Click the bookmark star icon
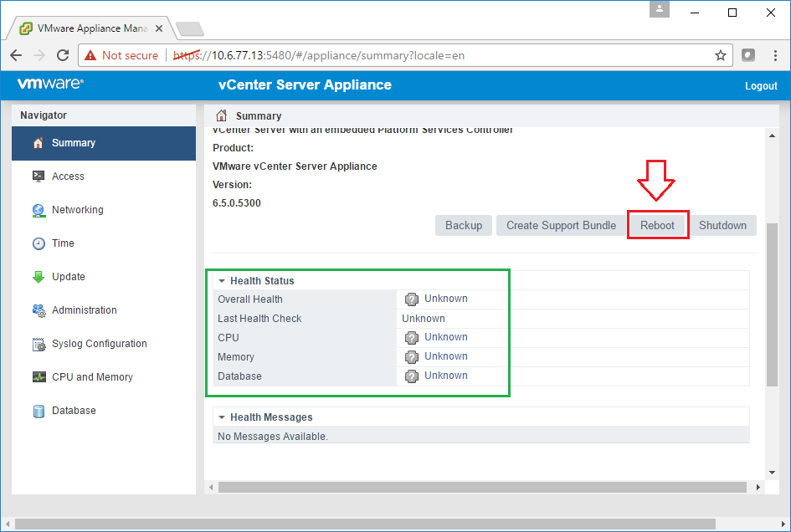 [721, 55]
